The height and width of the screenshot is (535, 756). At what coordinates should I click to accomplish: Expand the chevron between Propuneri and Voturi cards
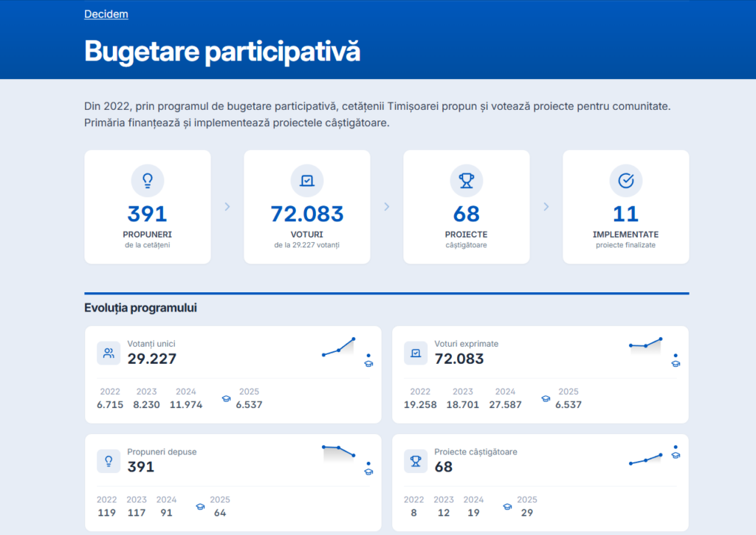[227, 207]
